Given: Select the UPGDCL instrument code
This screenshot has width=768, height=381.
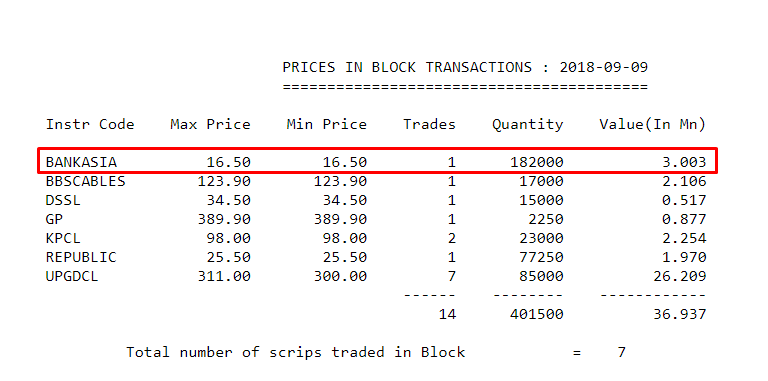Looking at the screenshot, I should tap(72, 276).
